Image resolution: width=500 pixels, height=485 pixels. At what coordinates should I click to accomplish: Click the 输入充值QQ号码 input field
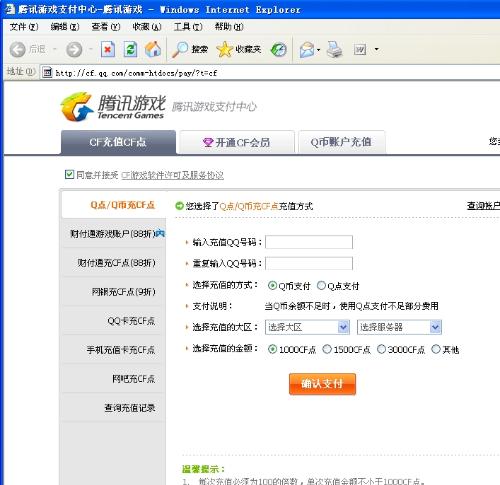(309, 242)
